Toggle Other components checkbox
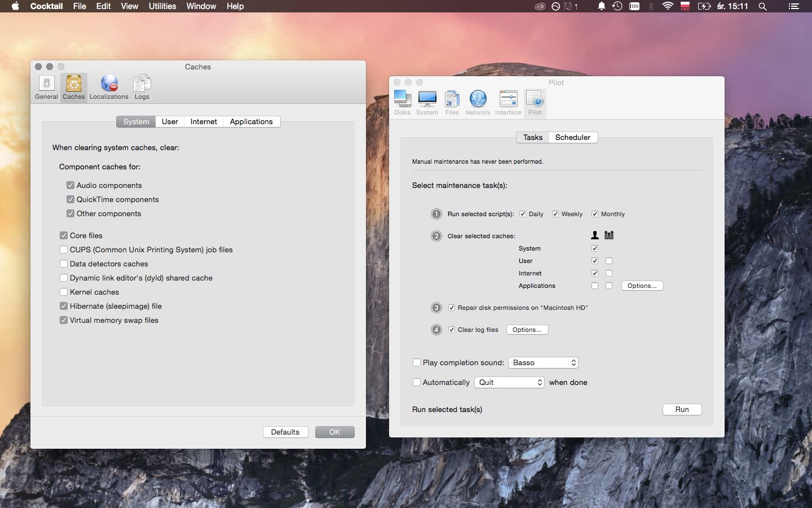 [70, 213]
